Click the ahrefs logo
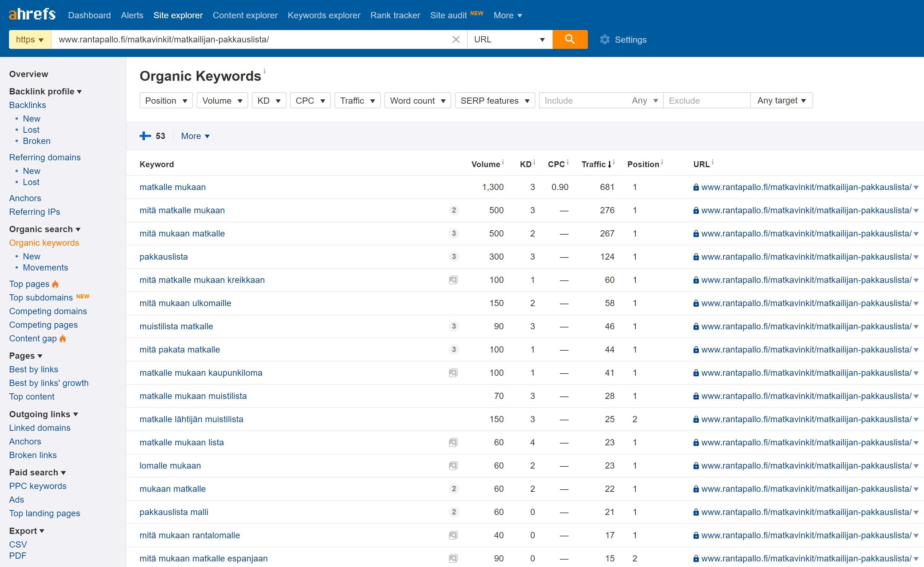The width and height of the screenshot is (924, 567). (x=32, y=15)
